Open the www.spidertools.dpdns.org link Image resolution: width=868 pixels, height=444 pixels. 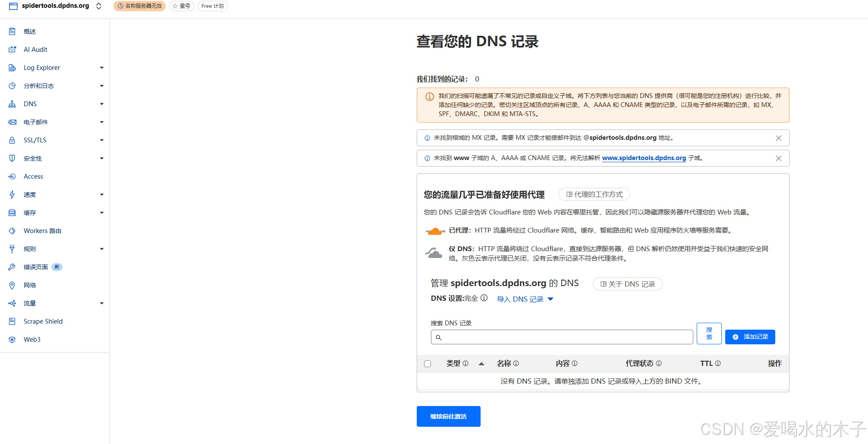[x=644, y=158]
